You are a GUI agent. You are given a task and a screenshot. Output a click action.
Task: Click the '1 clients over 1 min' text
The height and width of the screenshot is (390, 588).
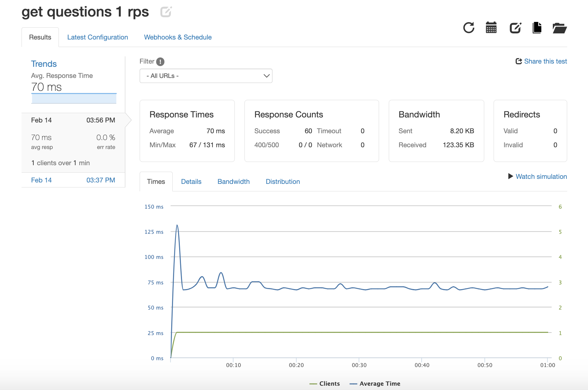[61, 163]
